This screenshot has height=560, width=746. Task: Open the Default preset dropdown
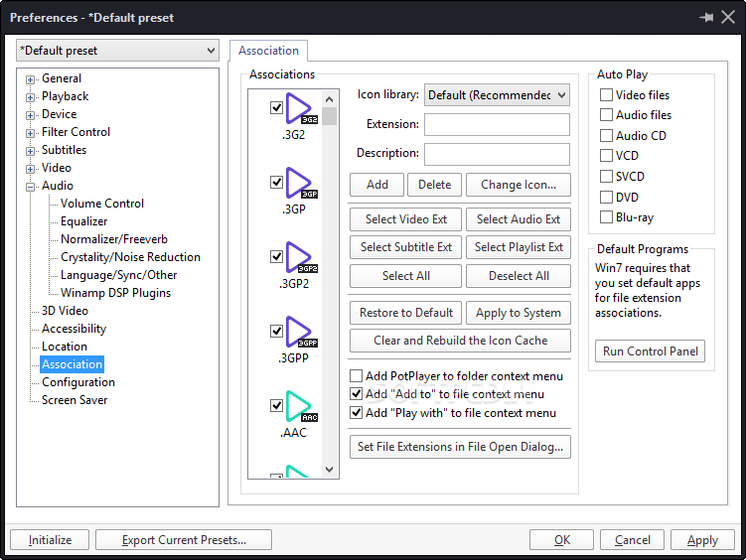pyautogui.click(x=117, y=51)
